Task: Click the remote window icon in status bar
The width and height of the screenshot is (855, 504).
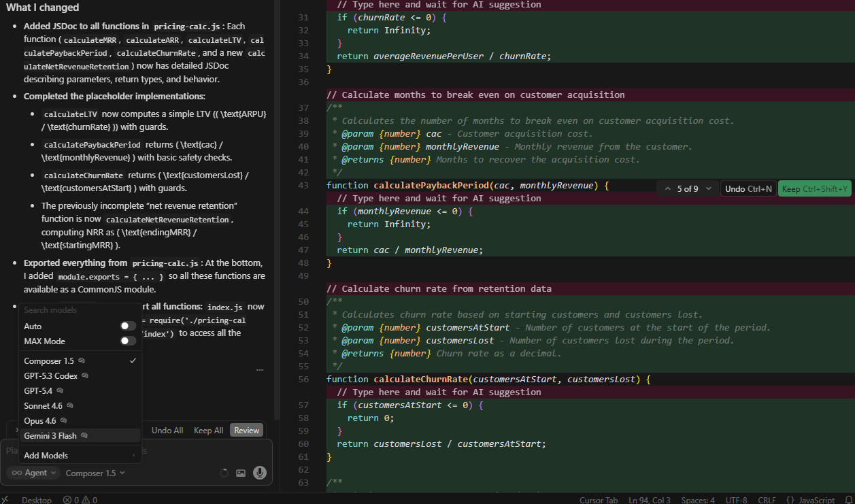Action: 5,500
